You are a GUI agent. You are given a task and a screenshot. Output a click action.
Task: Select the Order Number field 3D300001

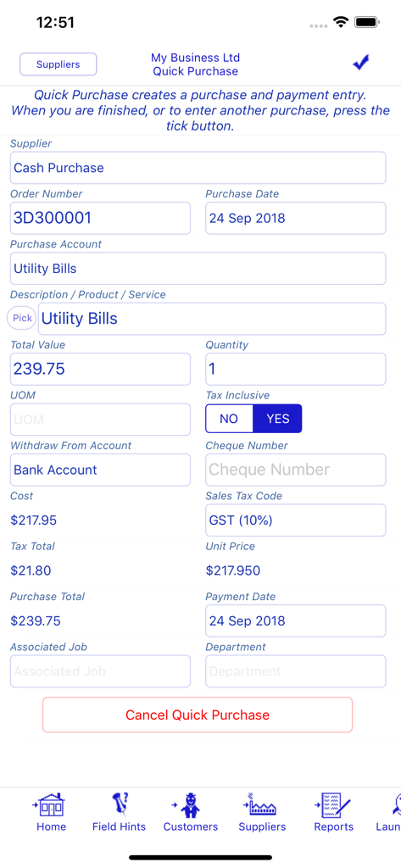[x=100, y=218]
